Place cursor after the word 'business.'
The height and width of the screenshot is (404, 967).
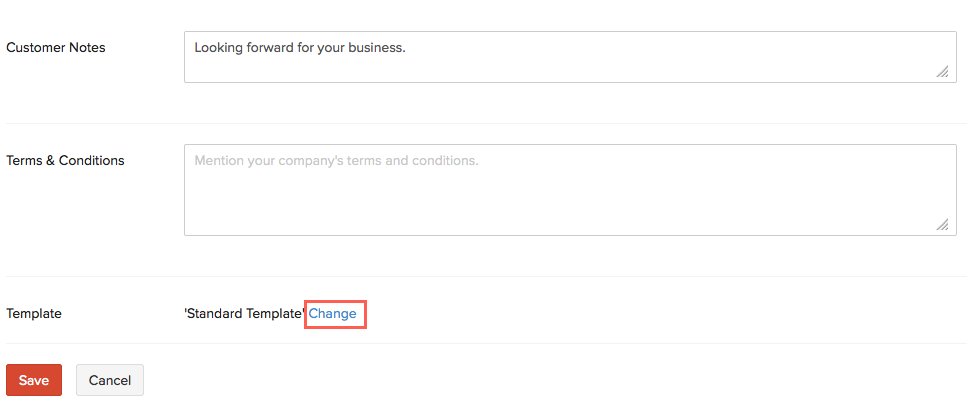(x=407, y=47)
